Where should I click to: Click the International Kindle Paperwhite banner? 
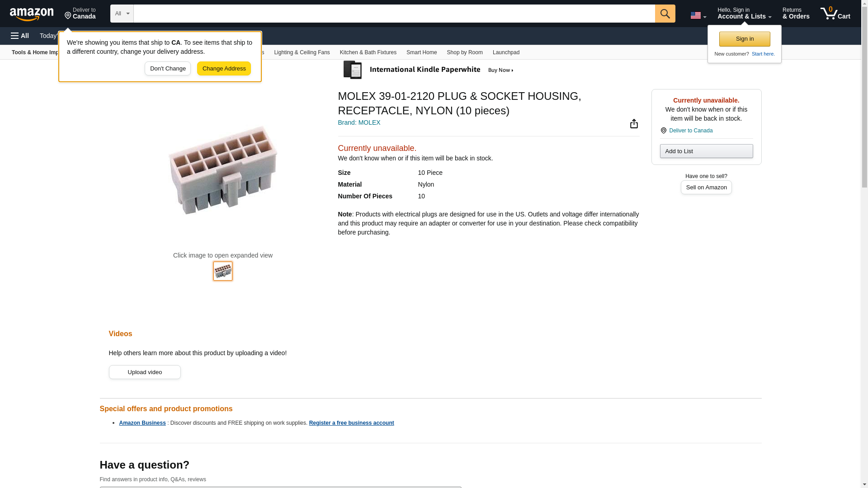429,70
